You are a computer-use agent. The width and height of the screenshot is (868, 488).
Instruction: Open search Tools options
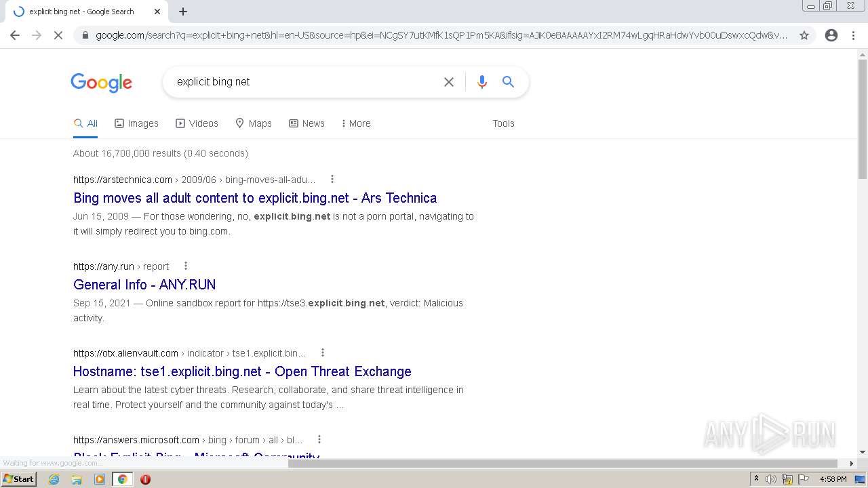click(x=503, y=123)
